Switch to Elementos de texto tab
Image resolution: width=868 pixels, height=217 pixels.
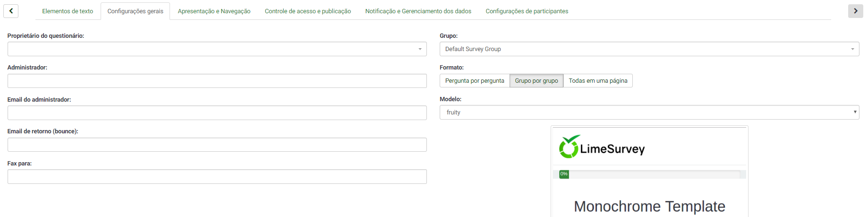click(x=68, y=11)
